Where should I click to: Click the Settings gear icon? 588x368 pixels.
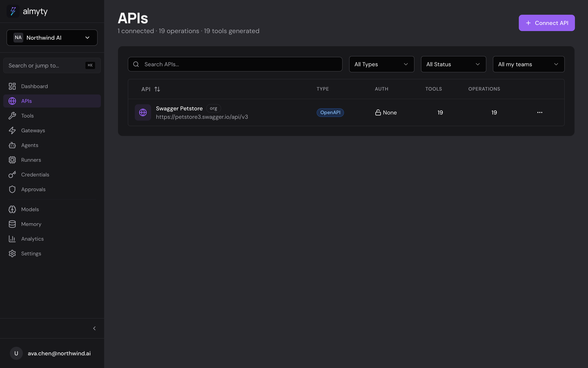coord(12,254)
